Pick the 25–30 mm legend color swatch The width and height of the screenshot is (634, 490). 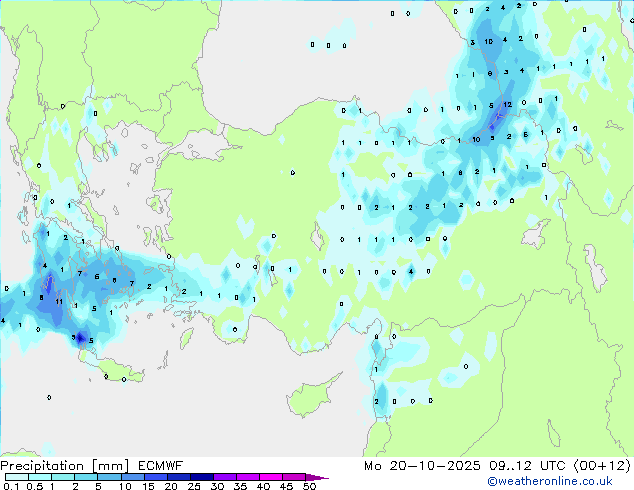coord(201,477)
